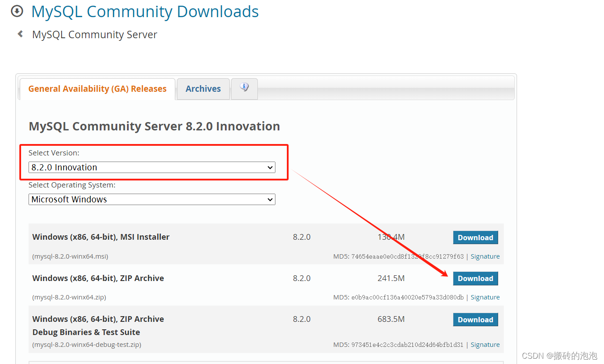The height and width of the screenshot is (364, 604).
Task: Click the Windows ZIP Archive title above mysql-8.2.0-winx64.zip
Action: (98, 278)
